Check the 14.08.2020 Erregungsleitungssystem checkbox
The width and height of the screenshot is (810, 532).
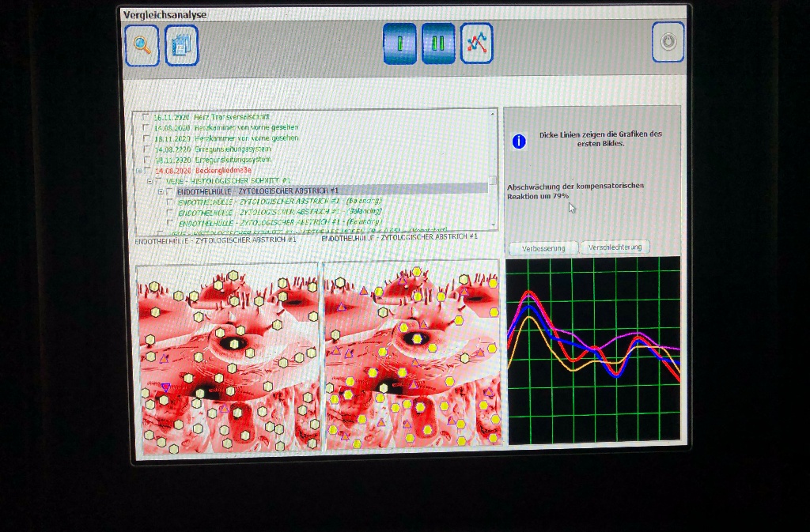tap(146, 149)
